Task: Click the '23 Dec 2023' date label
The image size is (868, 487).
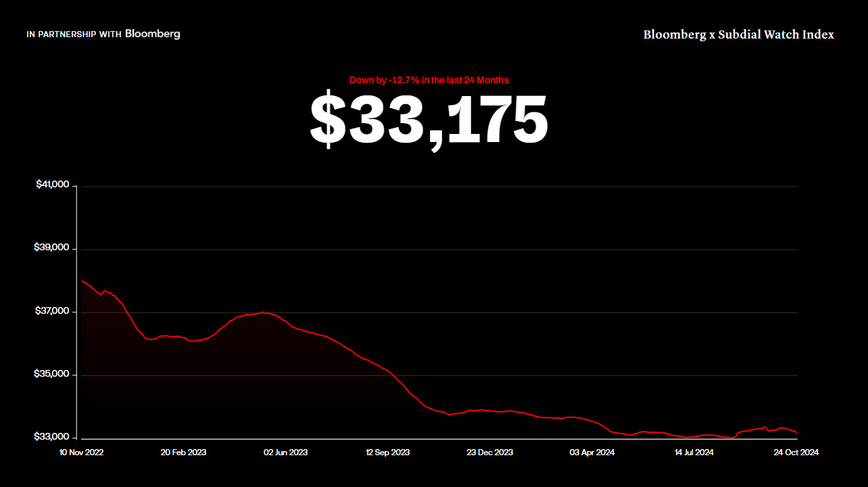Action: 489,452
